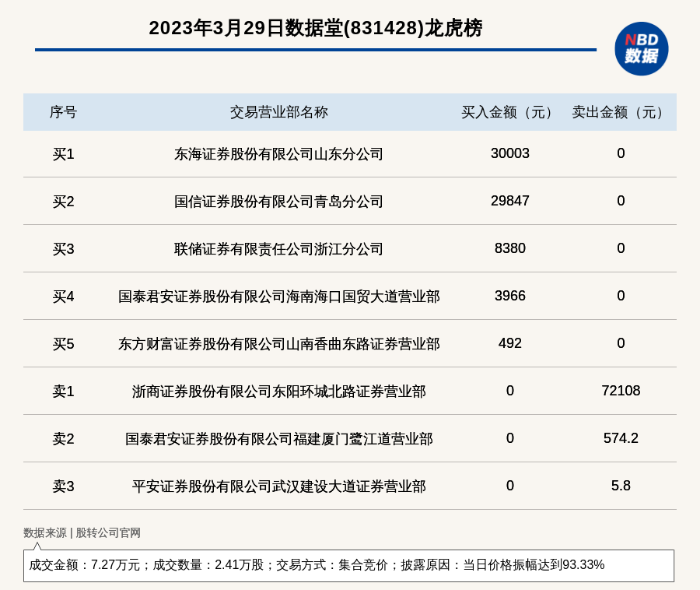
Task: Click the 交易方式：集合竞价 summary text
Action: coord(331,565)
